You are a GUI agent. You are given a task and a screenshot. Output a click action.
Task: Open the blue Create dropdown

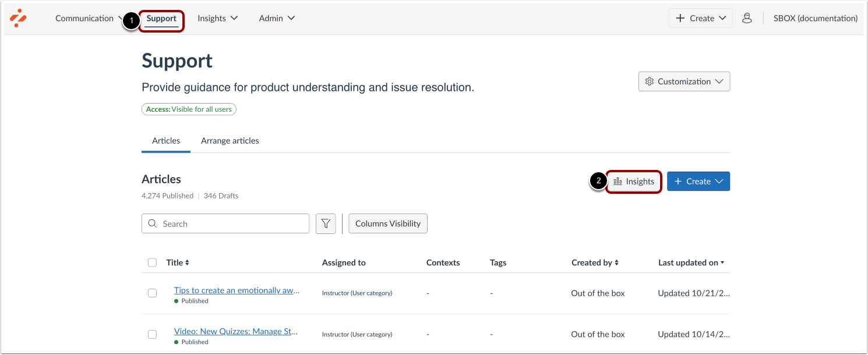[698, 182]
